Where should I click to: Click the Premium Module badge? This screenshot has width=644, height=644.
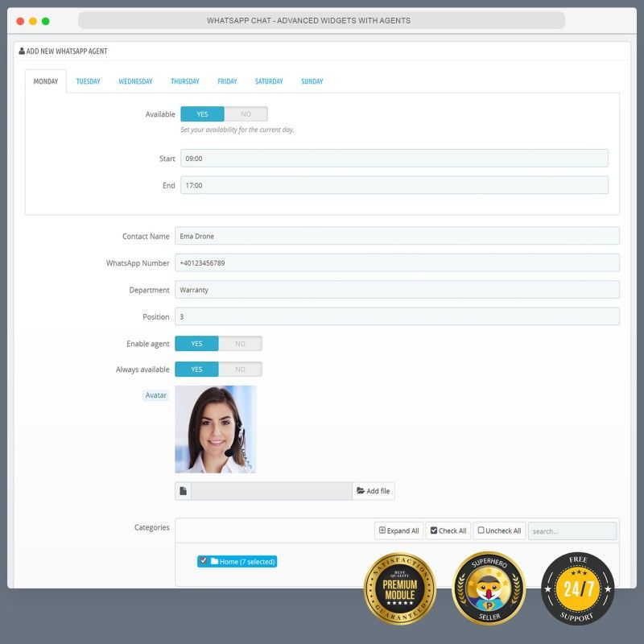400,588
